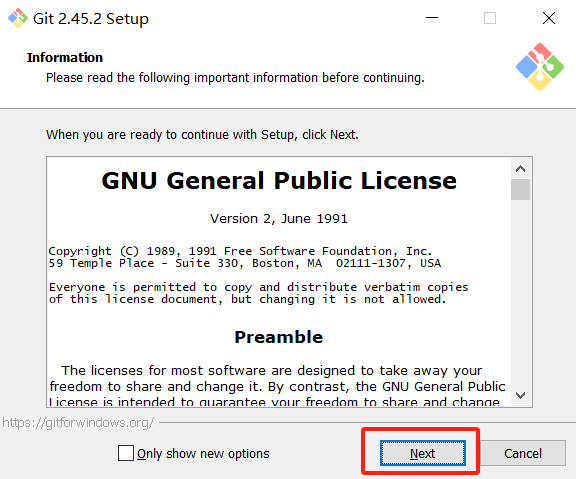
Task: Close the Git 2.45.2 Setup window
Action: [x=549, y=18]
